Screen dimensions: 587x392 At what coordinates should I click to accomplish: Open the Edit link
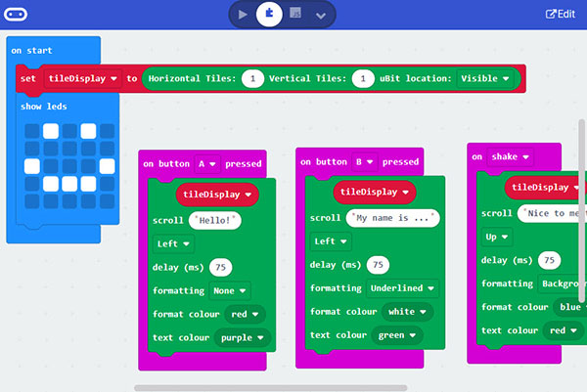click(x=560, y=14)
